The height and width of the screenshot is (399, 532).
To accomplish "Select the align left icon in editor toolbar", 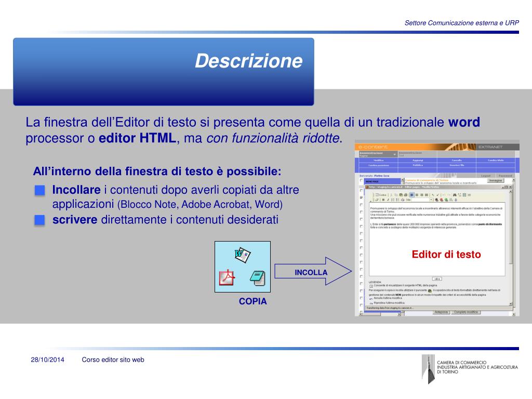I will point(412,195).
